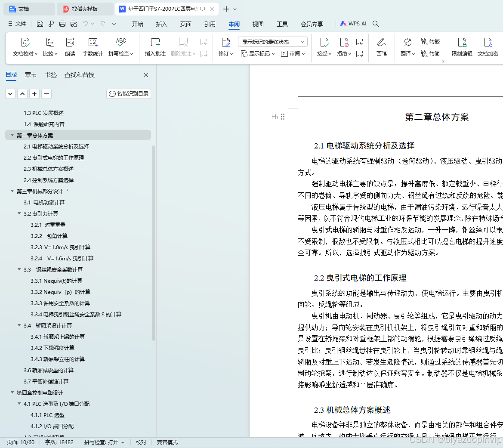
Task: Click WPS AI button
Action: (x=353, y=24)
